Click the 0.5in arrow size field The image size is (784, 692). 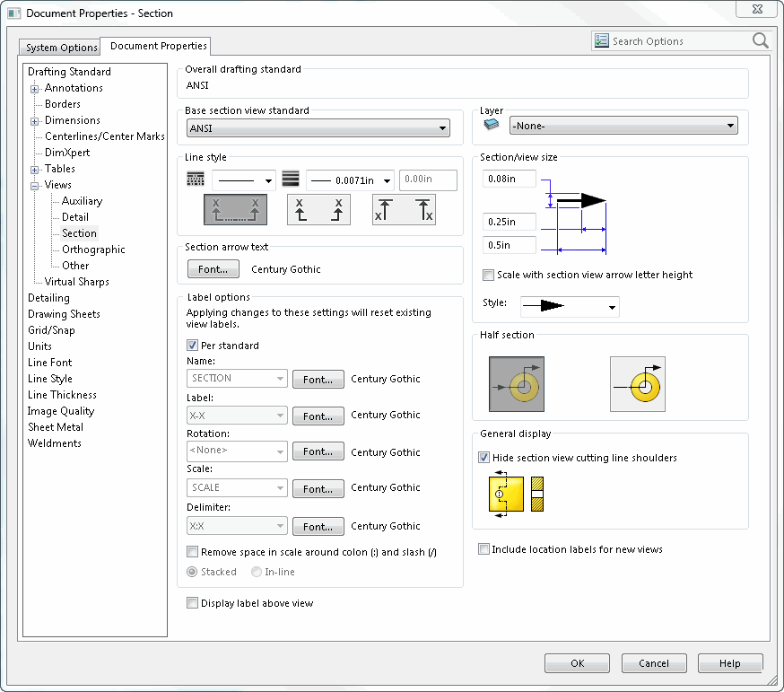pyautogui.click(x=509, y=245)
